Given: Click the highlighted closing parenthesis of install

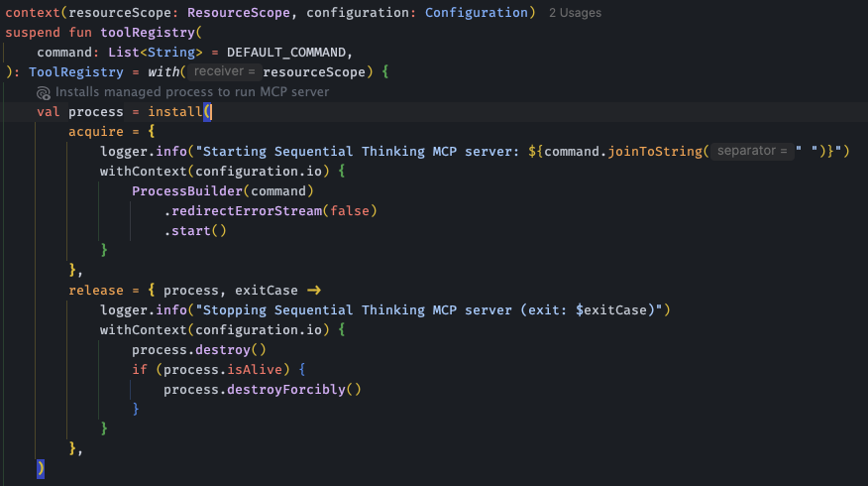Looking at the screenshot, I should coord(41,469).
